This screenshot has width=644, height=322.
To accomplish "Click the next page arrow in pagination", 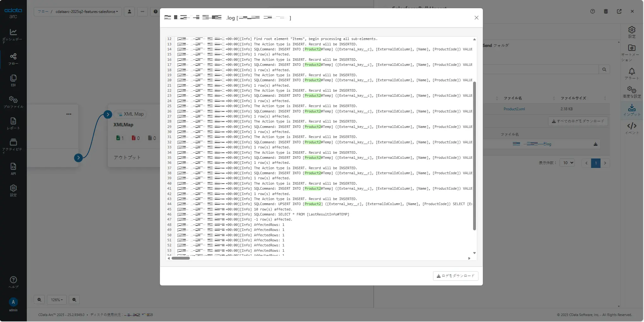I will pos(605,163).
